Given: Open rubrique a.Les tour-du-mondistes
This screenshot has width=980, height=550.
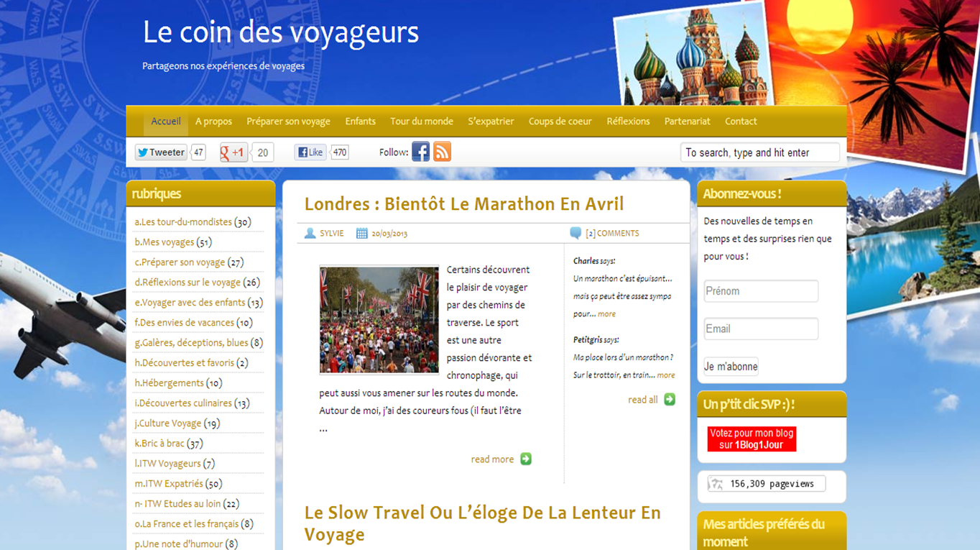Looking at the screenshot, I should (183, 222).
